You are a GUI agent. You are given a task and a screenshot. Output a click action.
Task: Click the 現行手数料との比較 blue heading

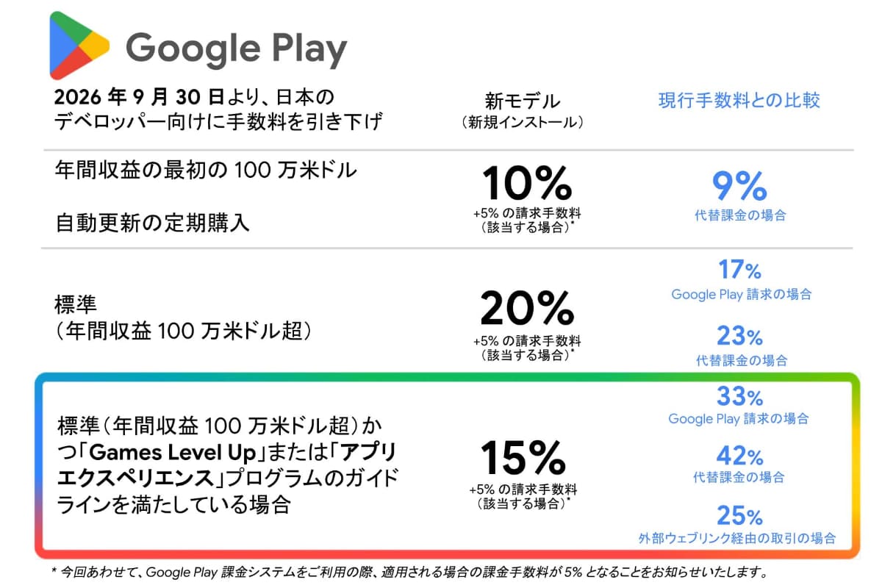[739, 101]
